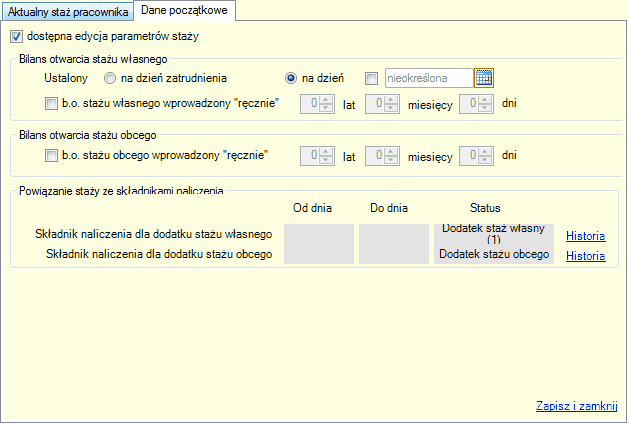Increase miesięcy value for staż obcy
The width and height of the screenshot is (629, 424).
pos(392,152)
